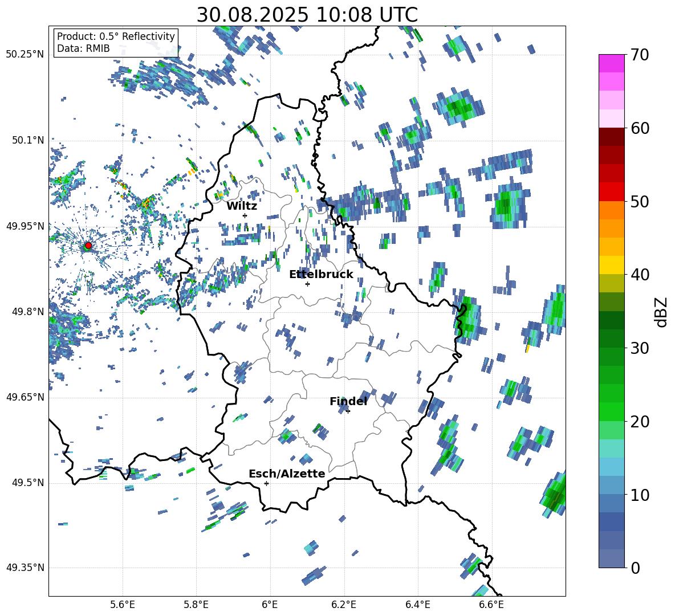The image size is (675, 616).
Task: Click the dBZ colorbar axis label
Action: (x=662, y=312)
